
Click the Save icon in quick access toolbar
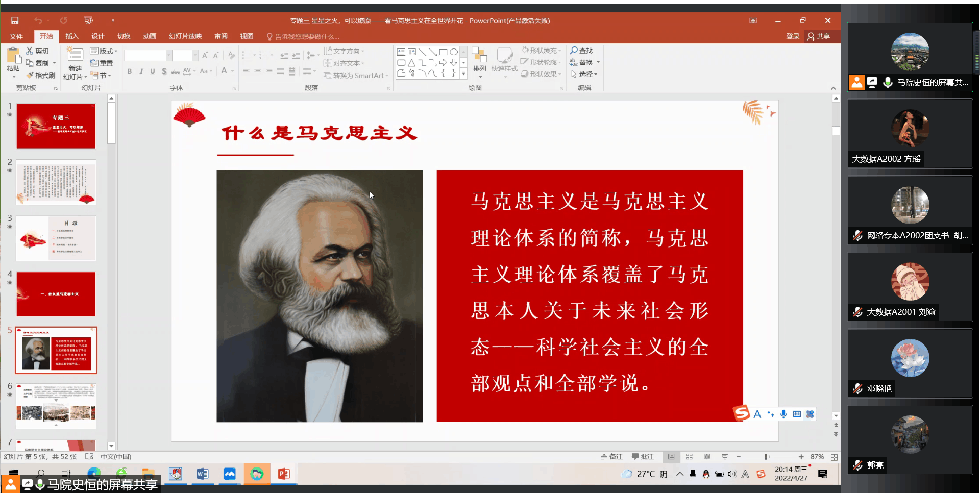tap(15, 21)
